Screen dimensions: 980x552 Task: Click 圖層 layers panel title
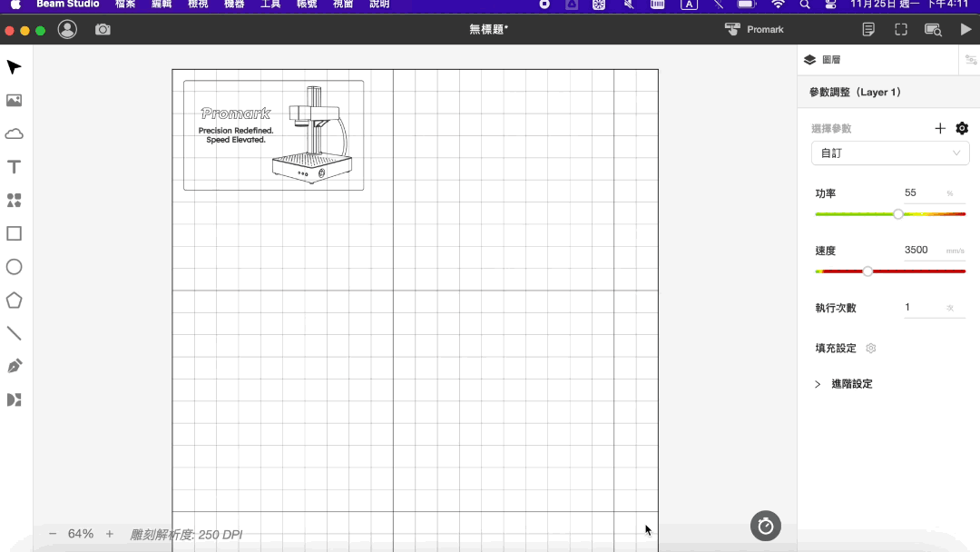831,59
